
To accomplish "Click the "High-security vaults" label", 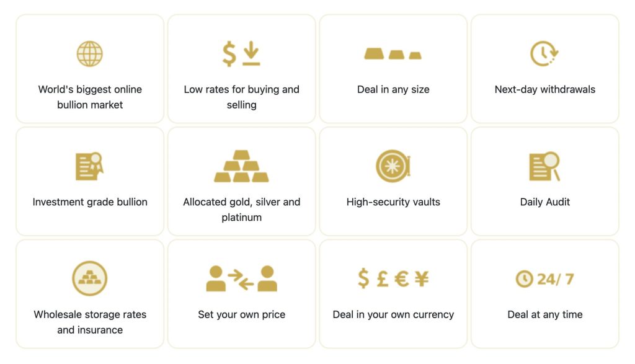I will (393, 202).
